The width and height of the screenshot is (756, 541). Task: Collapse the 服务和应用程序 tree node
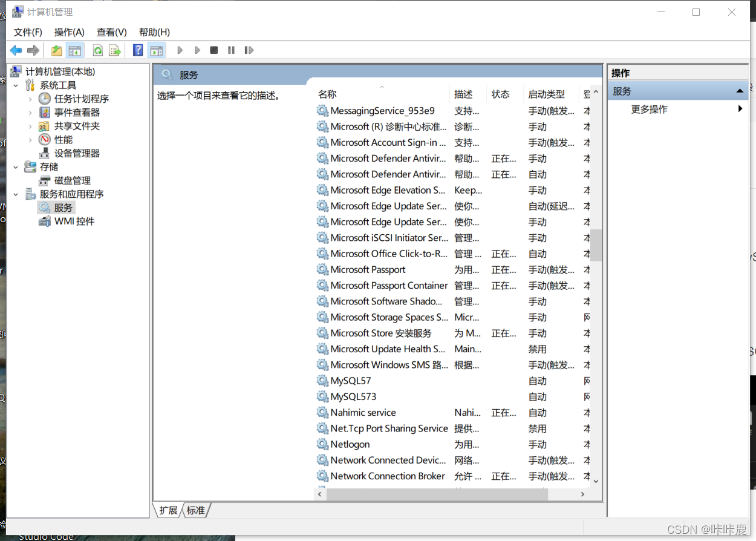coord(16,194)
